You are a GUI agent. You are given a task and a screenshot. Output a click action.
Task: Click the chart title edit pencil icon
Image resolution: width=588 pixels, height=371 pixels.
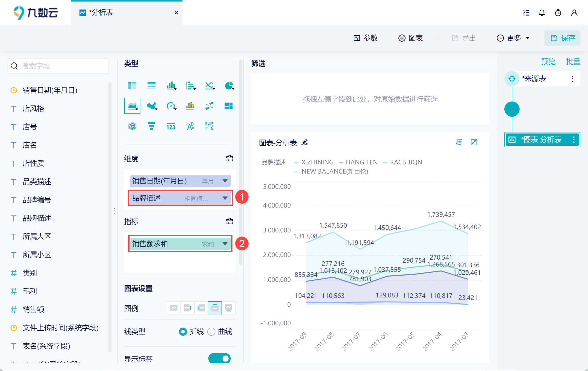point(305,142)
